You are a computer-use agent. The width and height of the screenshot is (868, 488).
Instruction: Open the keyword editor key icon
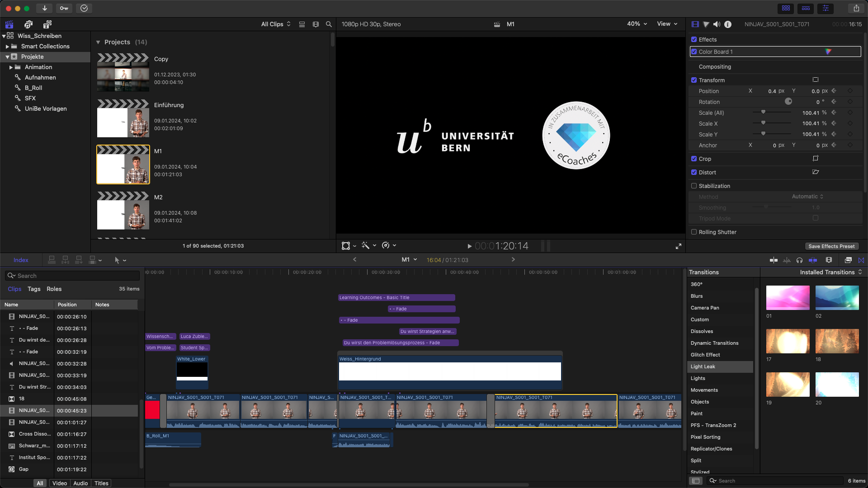pyautogui.click(x=64, y=8)
